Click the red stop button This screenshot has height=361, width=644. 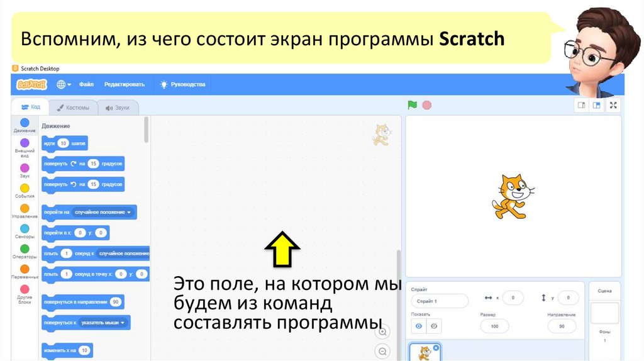(427, 105)
